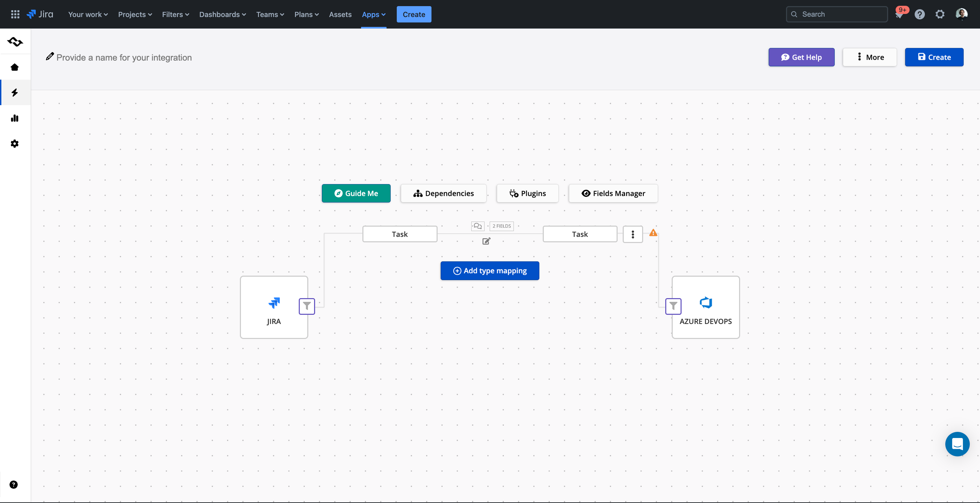This screenshot has width=980, height=503.
Task: Expand the Teams menu
Action: (270, 14)
